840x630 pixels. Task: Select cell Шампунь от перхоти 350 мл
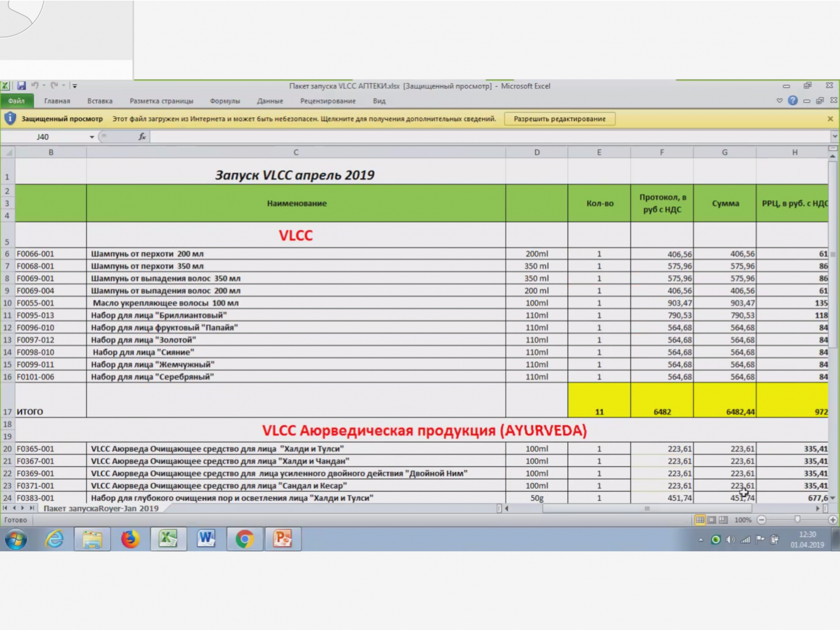pyautogui.click(x=296, y=266)
